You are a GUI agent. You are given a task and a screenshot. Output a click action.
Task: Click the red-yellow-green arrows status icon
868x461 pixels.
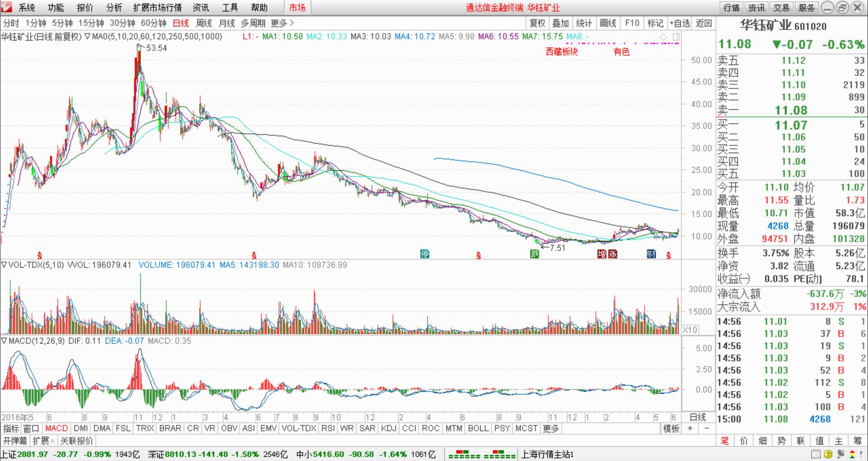click(x=852, y=454)
